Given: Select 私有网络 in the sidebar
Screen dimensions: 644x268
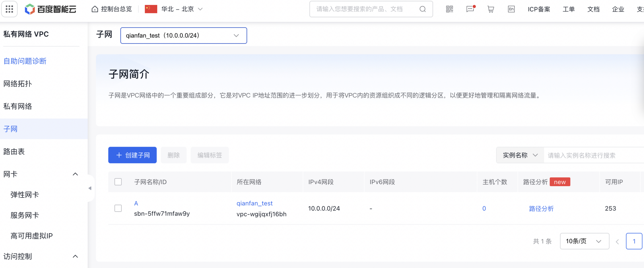Looking at the screenshot, I should pos(18,106).
